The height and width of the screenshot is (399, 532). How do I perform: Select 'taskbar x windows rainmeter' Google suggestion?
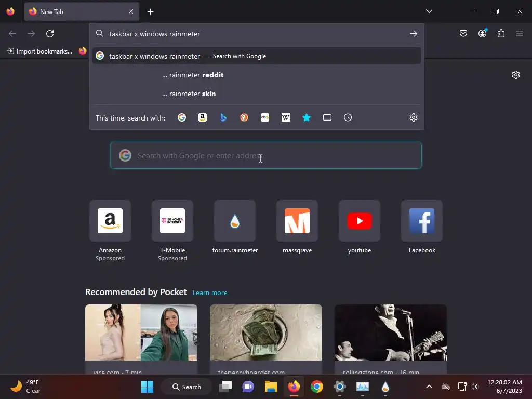[x=257, y=56]
